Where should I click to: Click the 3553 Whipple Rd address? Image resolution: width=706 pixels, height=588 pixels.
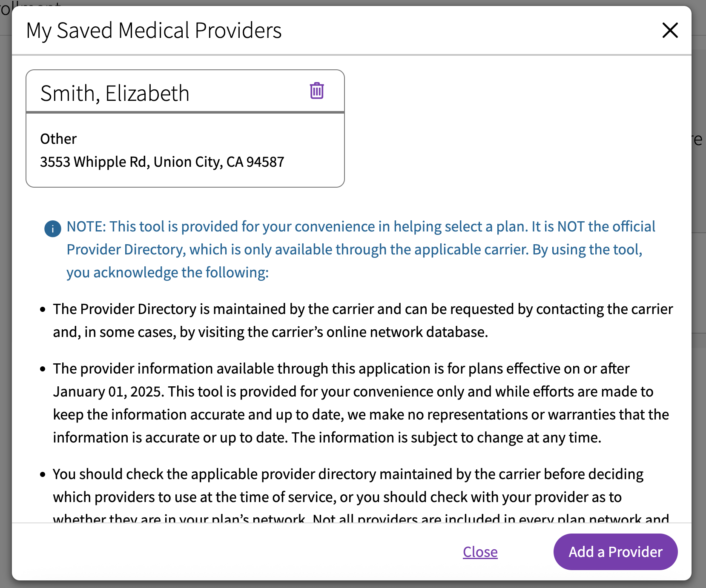[x=162, y=162]
